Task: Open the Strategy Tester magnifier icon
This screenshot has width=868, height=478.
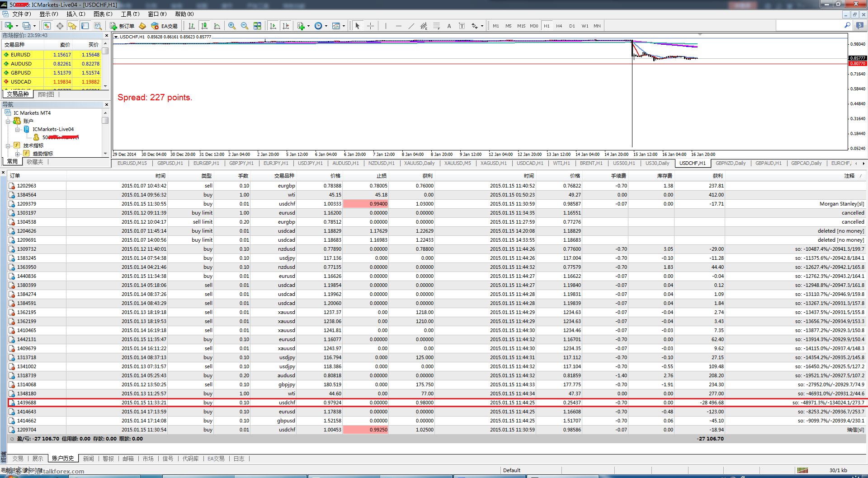Action: pos(98,26)
